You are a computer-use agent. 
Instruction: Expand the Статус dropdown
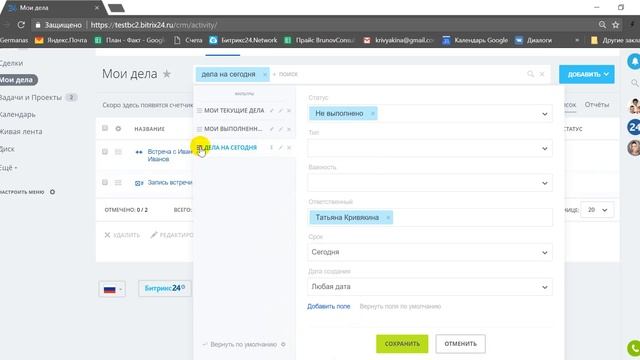click(544, 114)
